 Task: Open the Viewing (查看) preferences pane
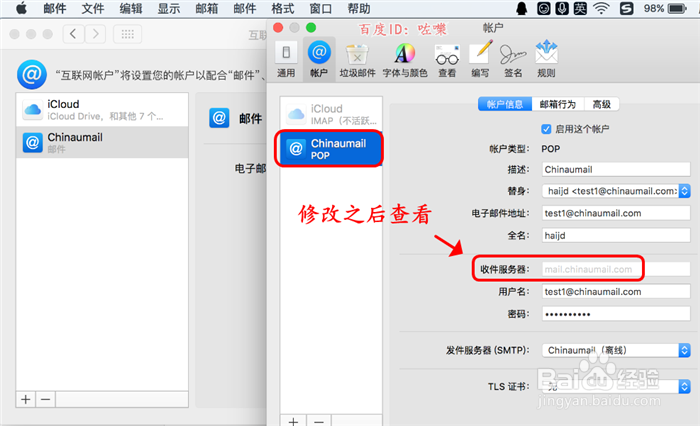[447, 60]
